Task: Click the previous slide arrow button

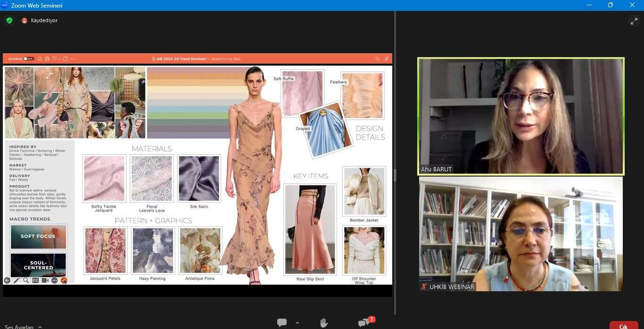Action: (x=7, y=280)
